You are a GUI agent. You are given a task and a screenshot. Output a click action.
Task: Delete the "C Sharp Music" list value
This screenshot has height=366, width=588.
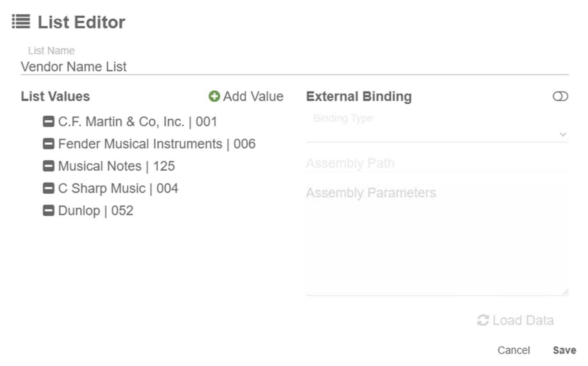[x=49, y=188]
